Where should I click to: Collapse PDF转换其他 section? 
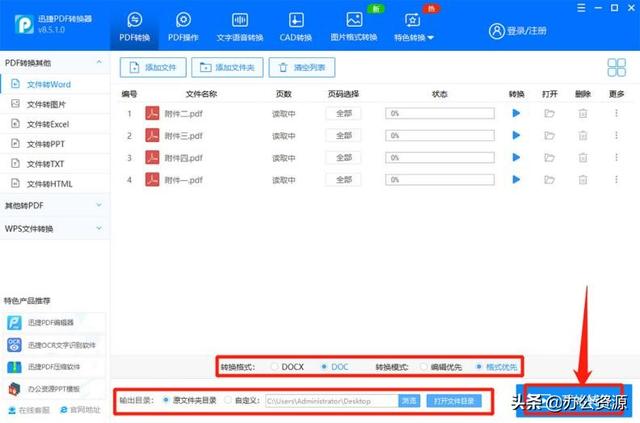[x=99, y=62]
